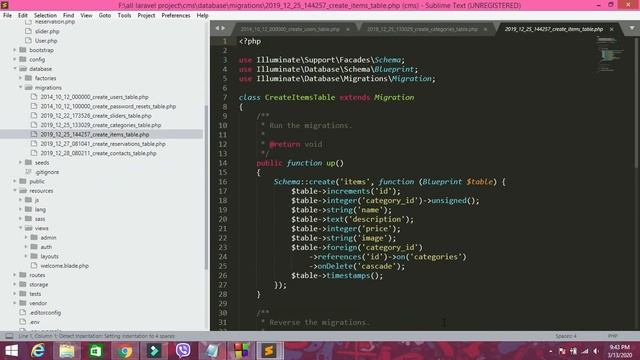Go to previous tab with left arrow
Viewport: 640px width, 360px height.
tap(217, 28)
